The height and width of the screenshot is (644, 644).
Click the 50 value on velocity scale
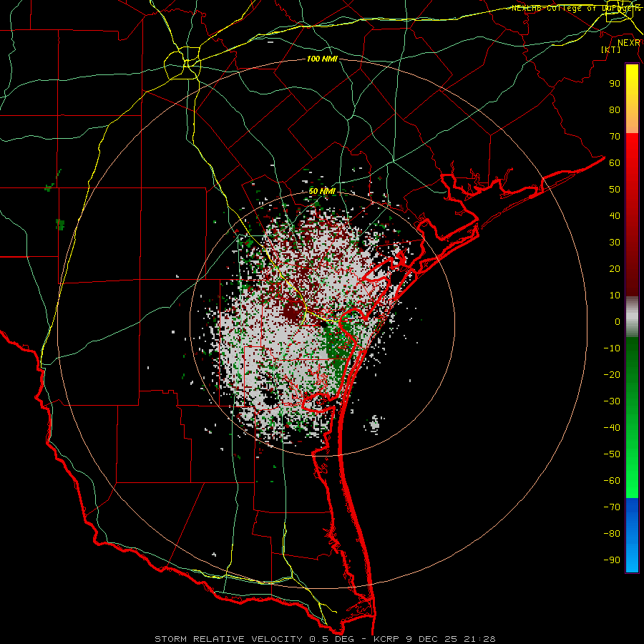pos(615,190)
